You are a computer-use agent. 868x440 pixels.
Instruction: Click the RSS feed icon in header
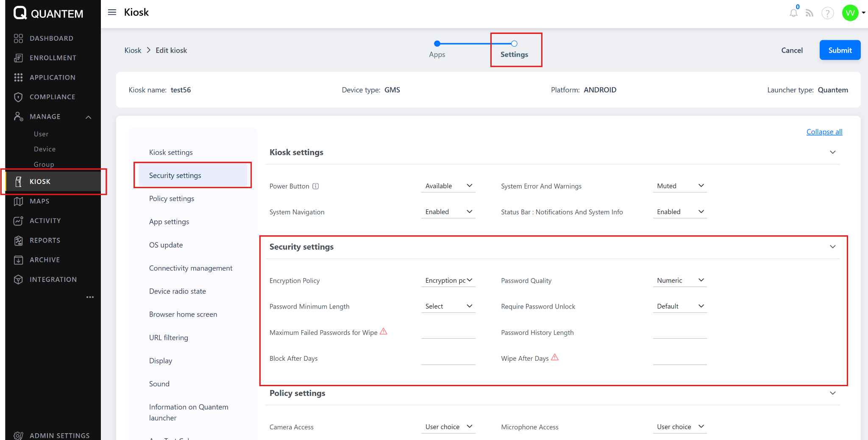tap(810, 13)
